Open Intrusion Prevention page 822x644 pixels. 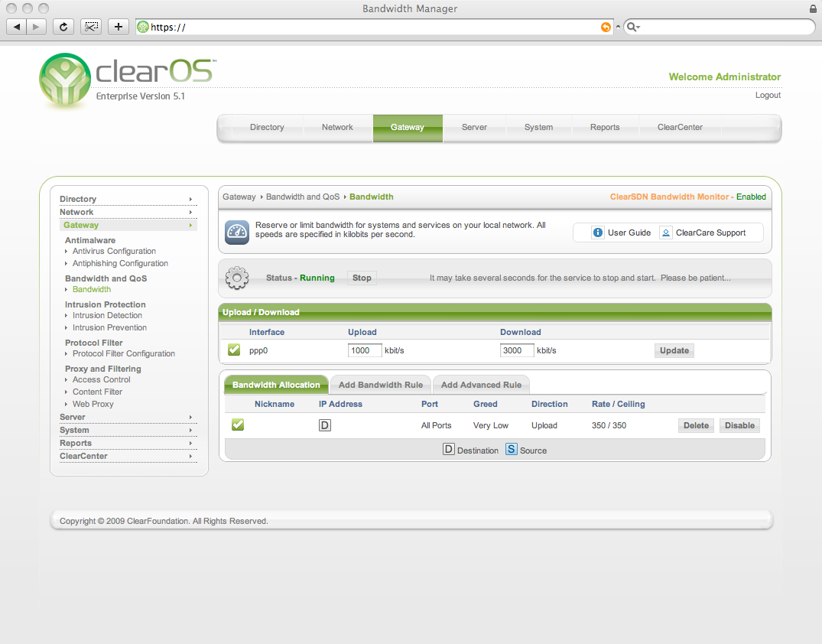pyautogui.click(x=109, y=328)
